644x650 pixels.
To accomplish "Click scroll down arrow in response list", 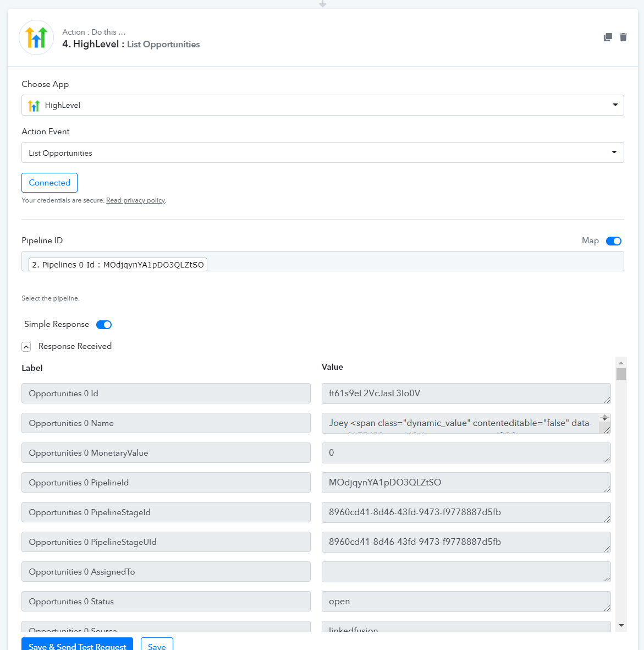I will coord(621,625).
